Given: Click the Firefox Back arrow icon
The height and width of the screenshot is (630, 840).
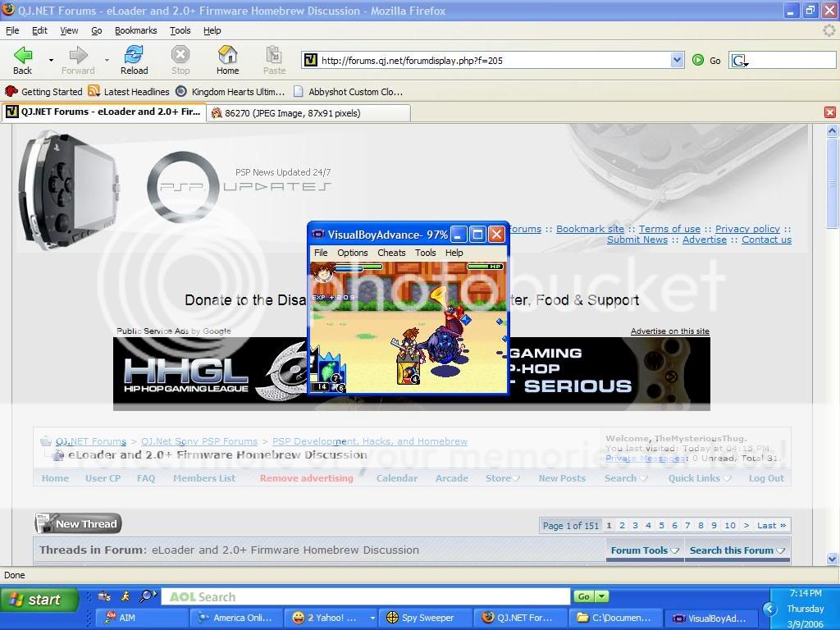Looking at the screenshot, I should tap(23, 56).
